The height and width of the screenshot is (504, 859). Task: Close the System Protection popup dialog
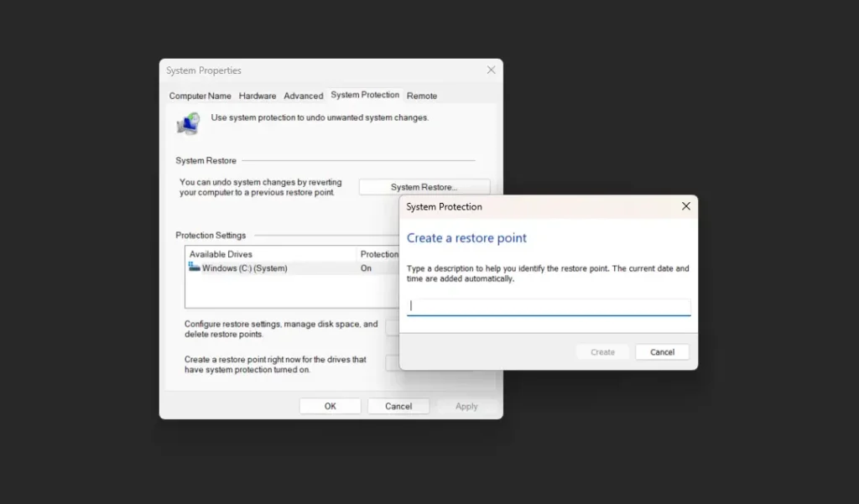pyautogui.click(x=685, y=205)
